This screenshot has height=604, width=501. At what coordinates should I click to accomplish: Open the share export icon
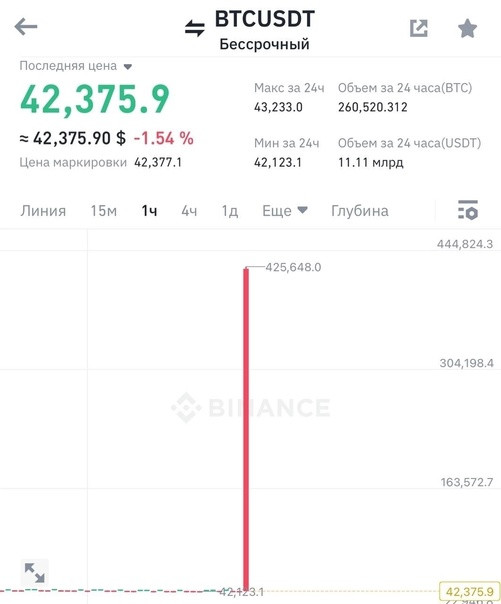pos(419,28)
